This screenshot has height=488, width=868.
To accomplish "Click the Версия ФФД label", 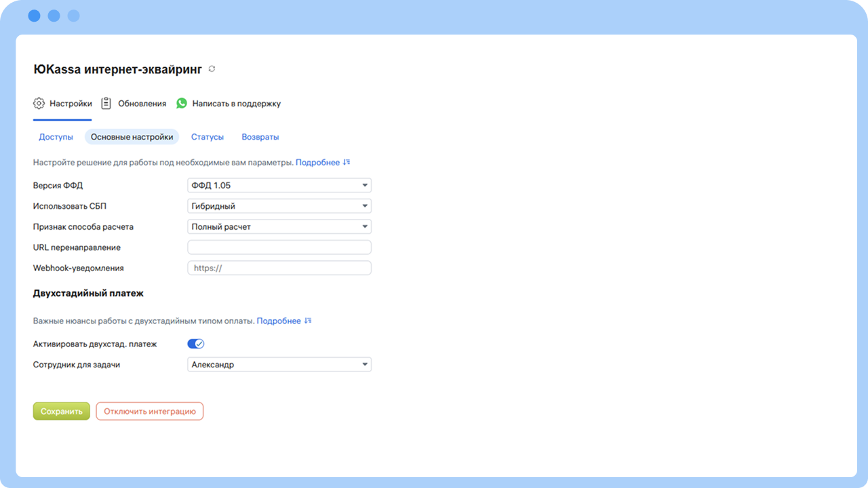I will (x=58, y=186).
